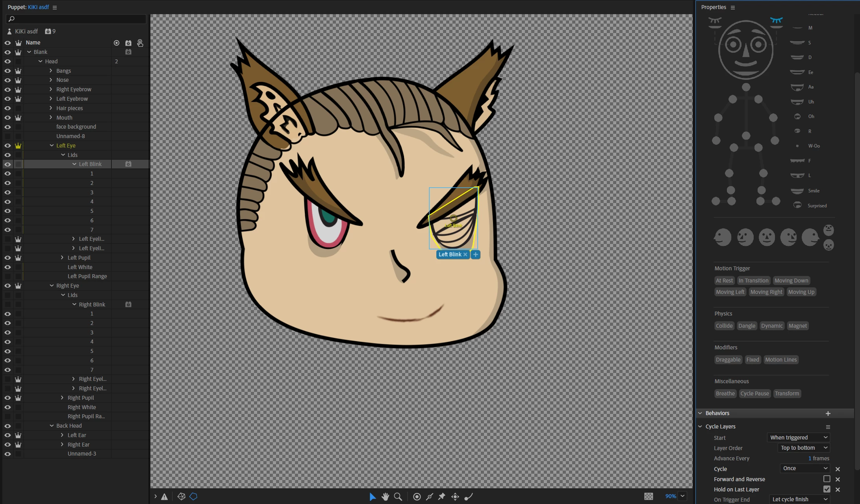Screen dimensions: 860x504
Task: Hide the Bangs layer
Action: point(7,71)
